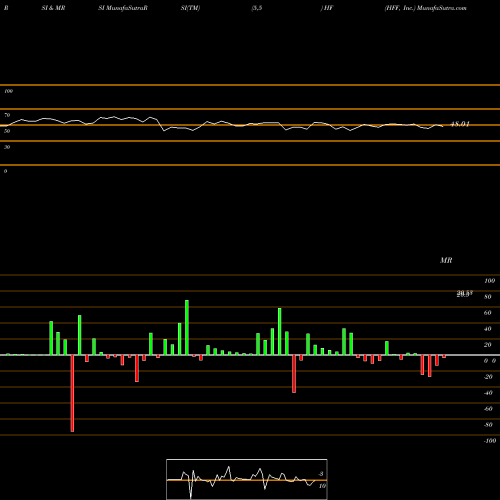The image size is (500, 500).
Task: Click RSI axis label 30
Action: tap(7, 147)
